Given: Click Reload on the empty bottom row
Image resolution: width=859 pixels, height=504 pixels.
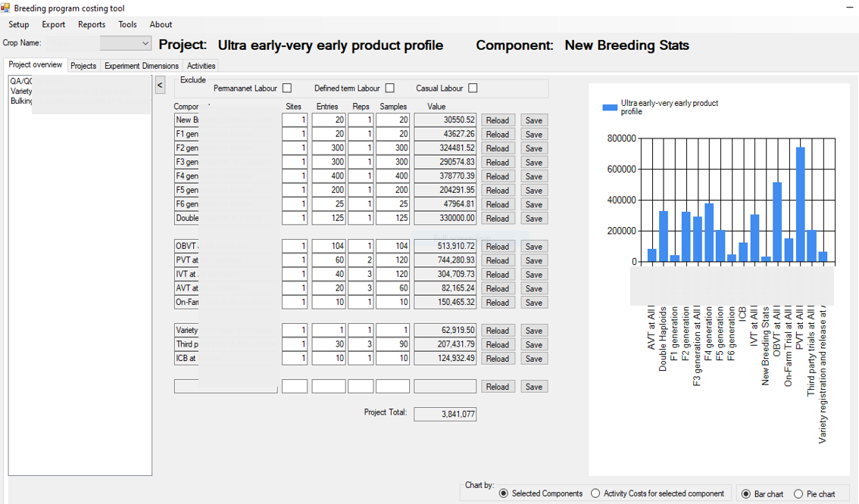Looking at the screenshot, I should pyautogui.click(x=498, y=387).
